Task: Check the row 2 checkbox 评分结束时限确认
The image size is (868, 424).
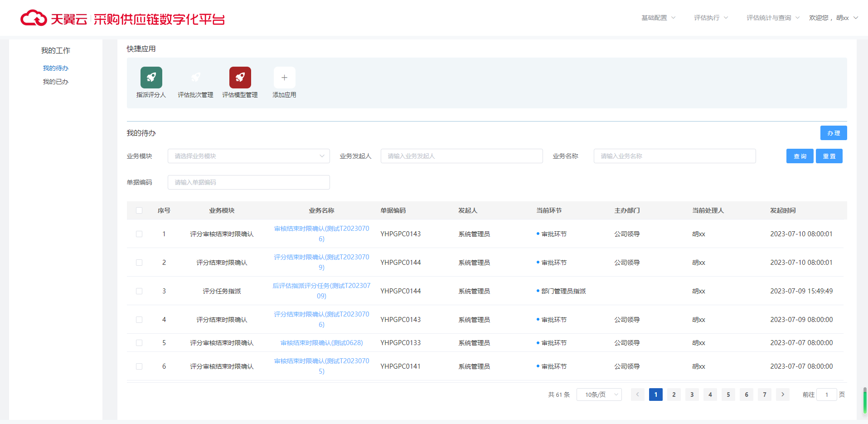Action: pyautogui.click(x=139, y=263)
